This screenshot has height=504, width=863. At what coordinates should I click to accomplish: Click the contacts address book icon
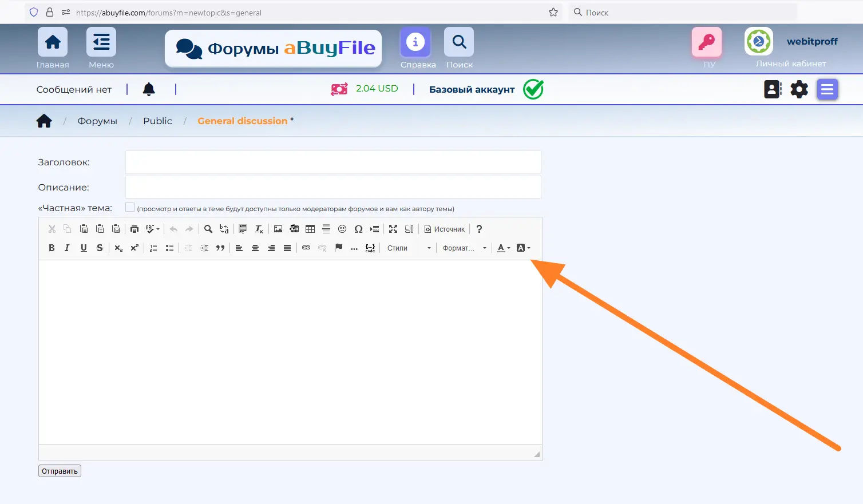772,89
